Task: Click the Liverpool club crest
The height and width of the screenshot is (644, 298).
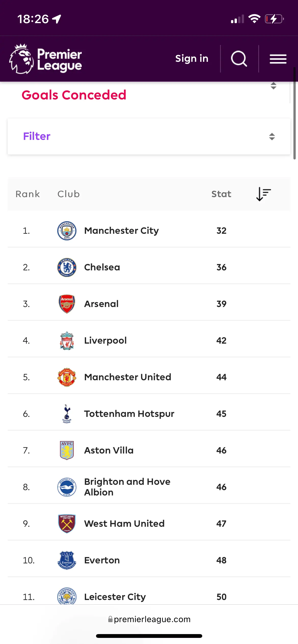Action: tap(67, 341)
